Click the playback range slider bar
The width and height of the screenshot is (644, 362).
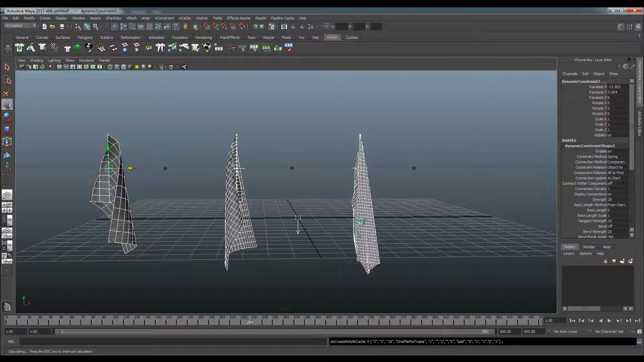(x=275, y=331)
